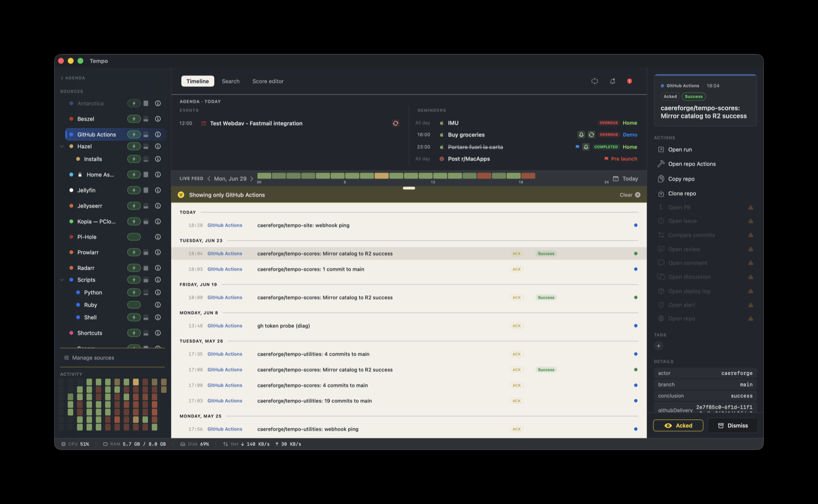Click the Today button

[x=630, y=178]
